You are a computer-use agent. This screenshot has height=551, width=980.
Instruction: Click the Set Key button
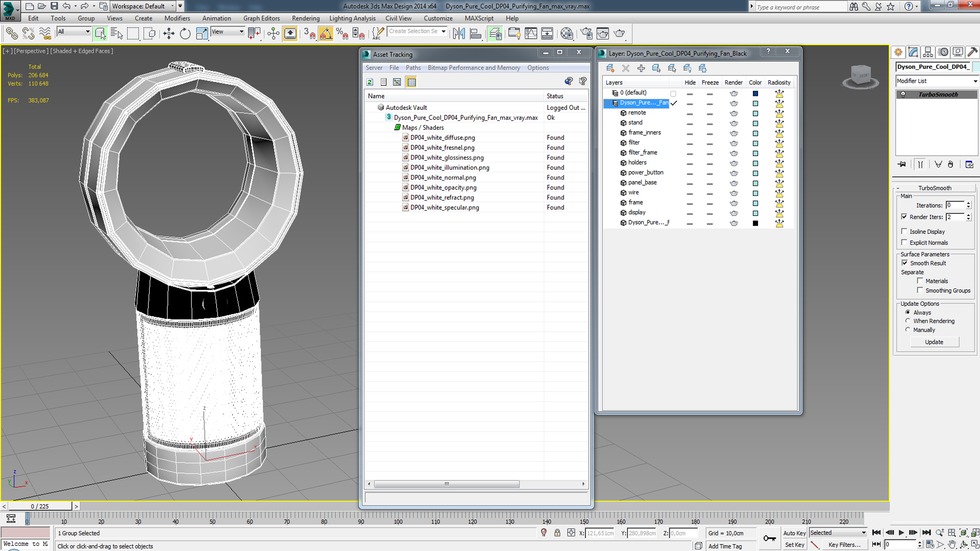794,545
